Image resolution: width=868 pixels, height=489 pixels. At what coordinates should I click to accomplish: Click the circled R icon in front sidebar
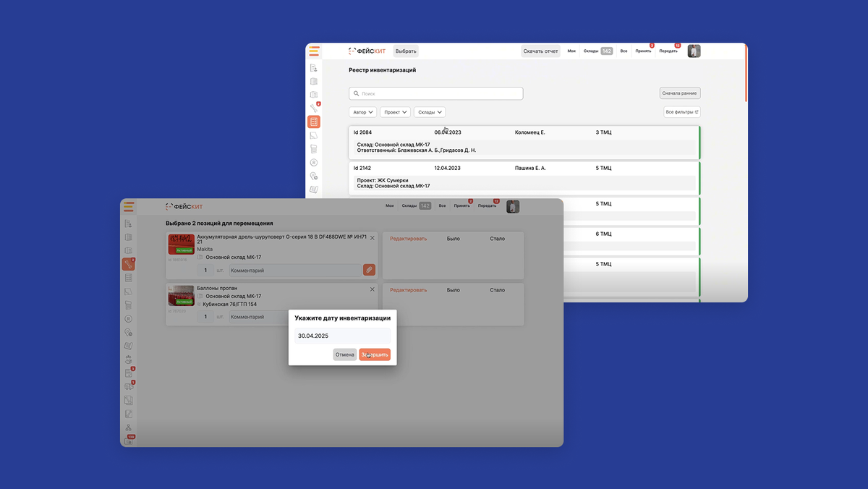pyautogui.click(x=129, y=318)
